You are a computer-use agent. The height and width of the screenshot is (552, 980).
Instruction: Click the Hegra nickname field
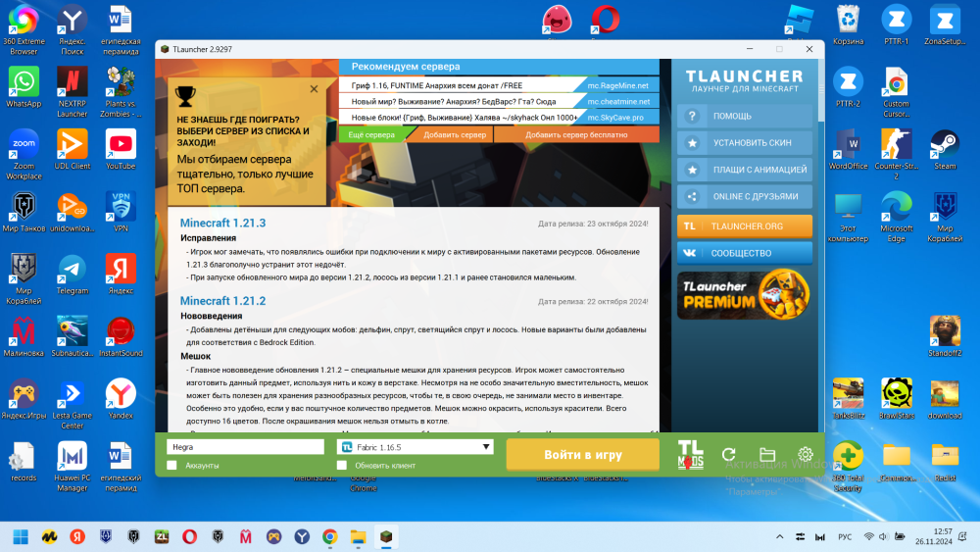pyautogui.click(x=245, y=447)
